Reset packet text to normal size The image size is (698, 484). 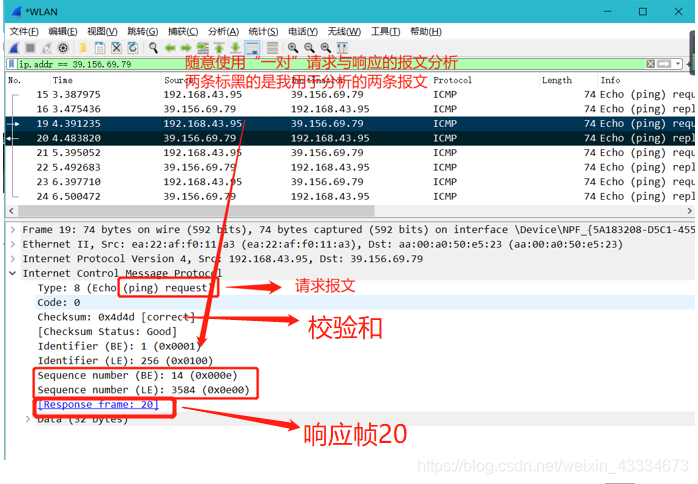point(325,48)
